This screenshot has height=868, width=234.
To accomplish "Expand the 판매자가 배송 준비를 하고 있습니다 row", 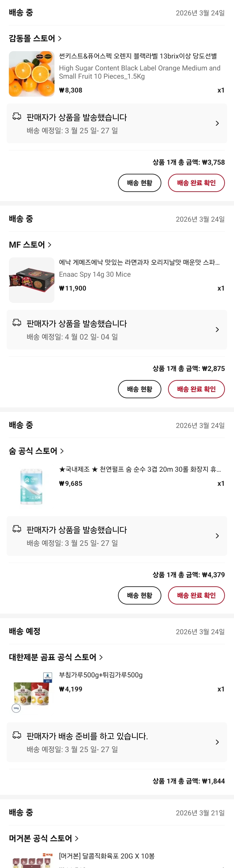I will (217, 742).
